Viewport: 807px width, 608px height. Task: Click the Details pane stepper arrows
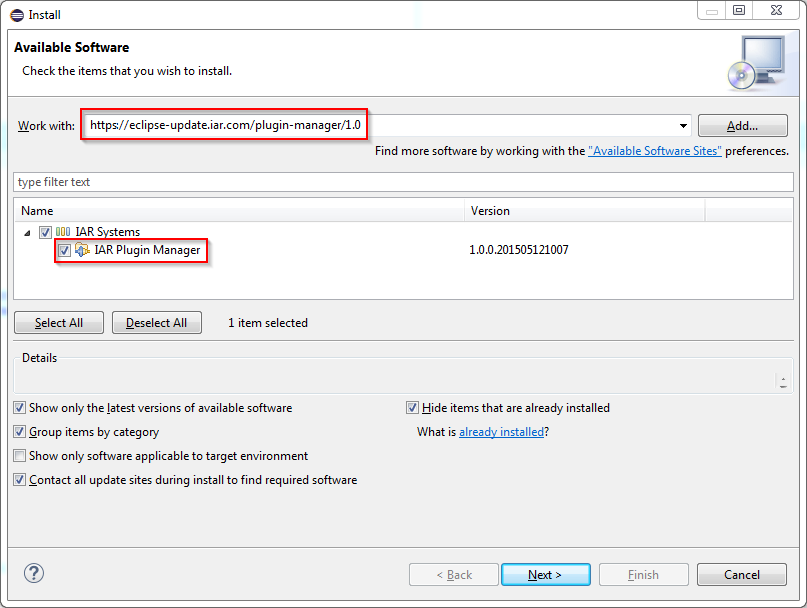783,381
